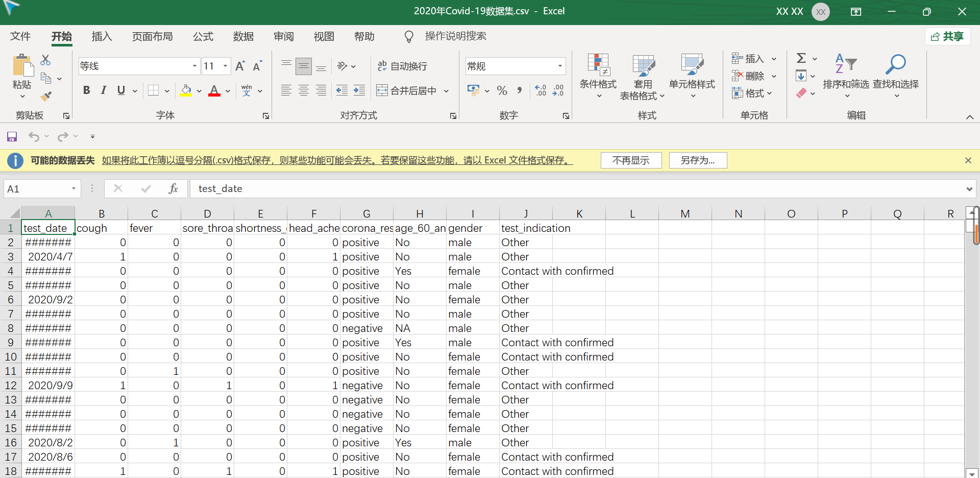
Task: Click the yellow fill color swatch
Action: 186,91
